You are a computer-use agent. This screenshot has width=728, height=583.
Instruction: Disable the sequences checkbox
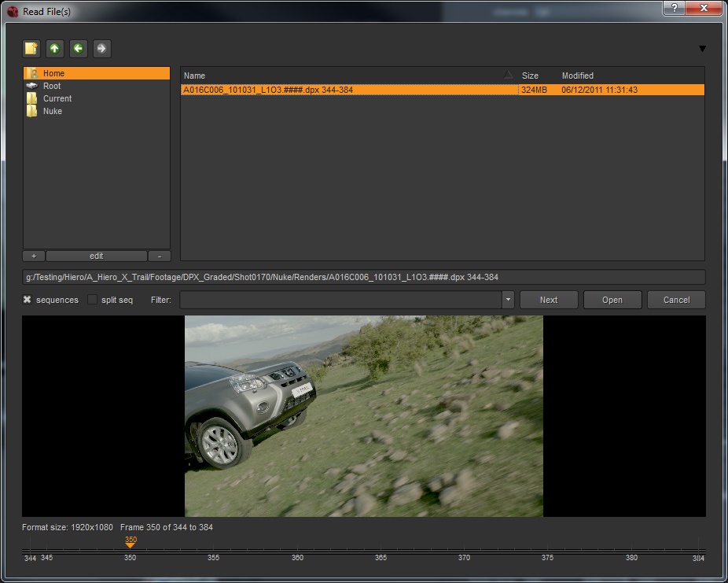28,300
